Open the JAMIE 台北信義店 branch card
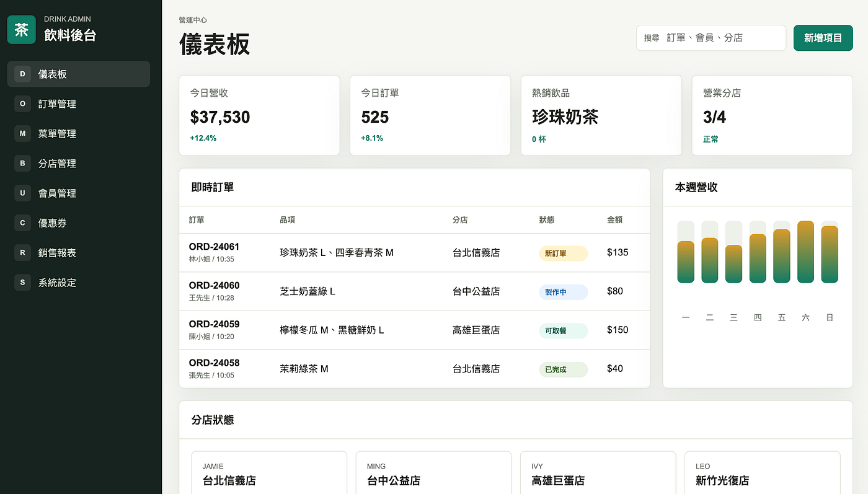This screenshot has width=868, height=494. (269, 473)
